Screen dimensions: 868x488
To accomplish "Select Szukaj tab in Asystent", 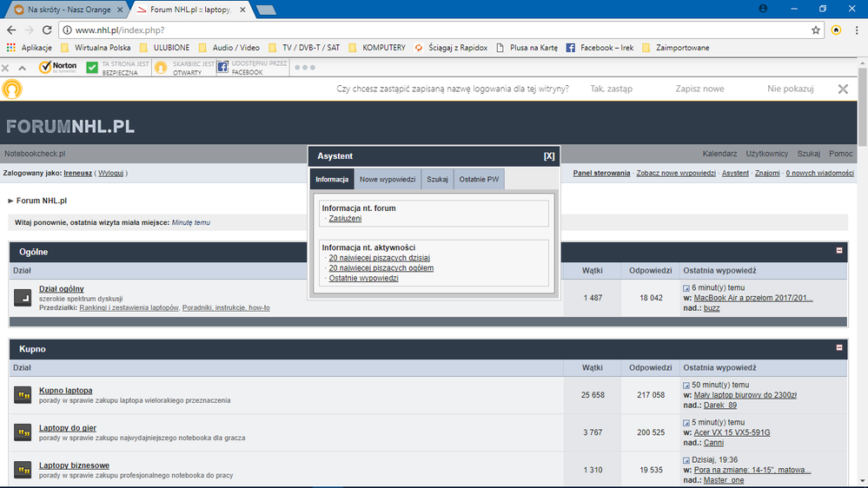I will click(x=437, y=179).
